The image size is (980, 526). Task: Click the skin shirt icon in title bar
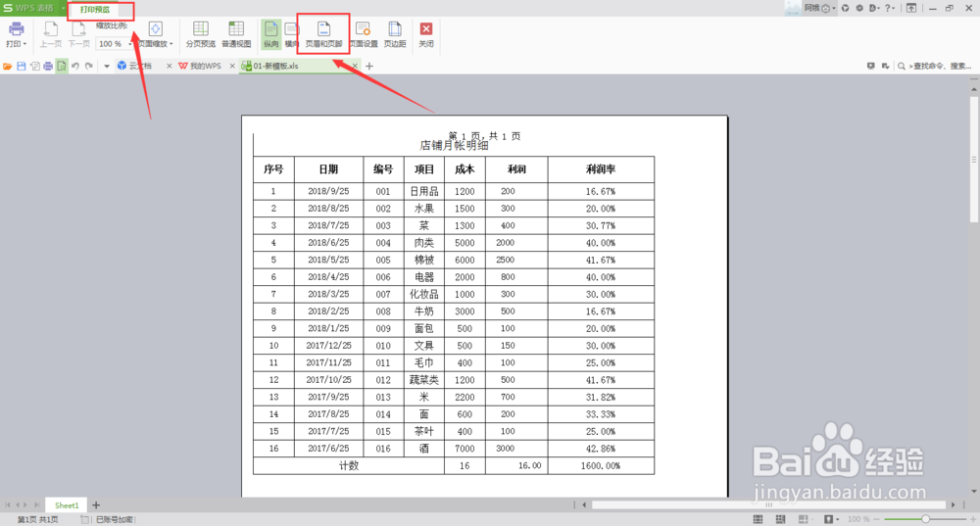pyautogui.click(x=845, y=8)
